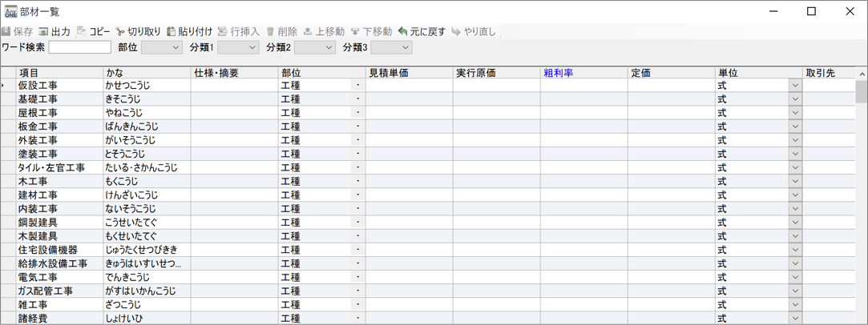Click the 仕様・摘要 column header
868x325 pixels.
[x=234, y=72]
